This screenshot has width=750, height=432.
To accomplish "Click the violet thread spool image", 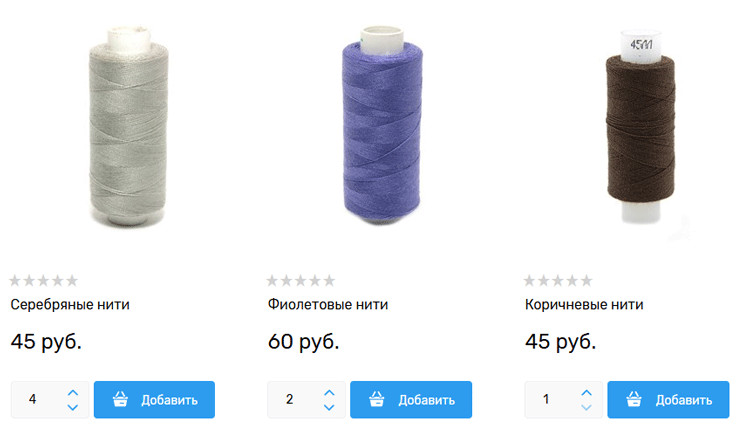I will [x=382, y=125].
